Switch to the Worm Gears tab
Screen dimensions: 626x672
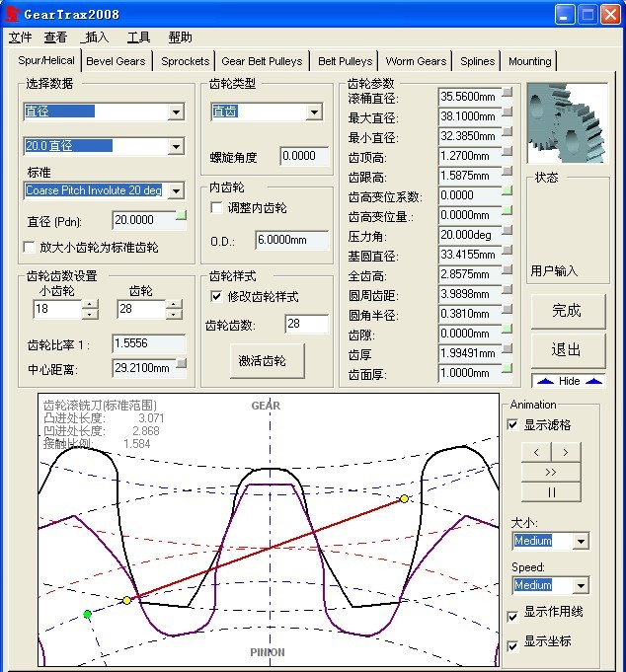pos(416,61)
